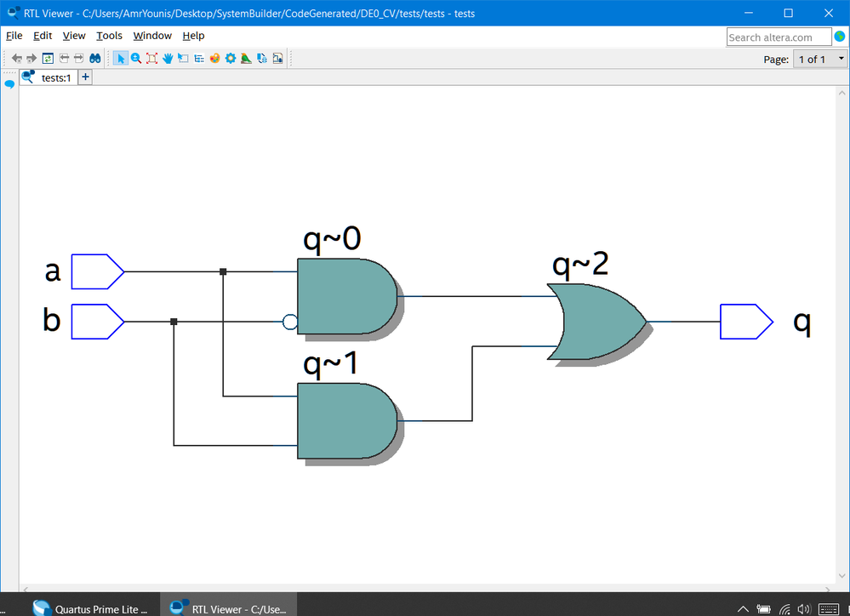
Task: Open the Window menu
Action: [x=152, y=36]
